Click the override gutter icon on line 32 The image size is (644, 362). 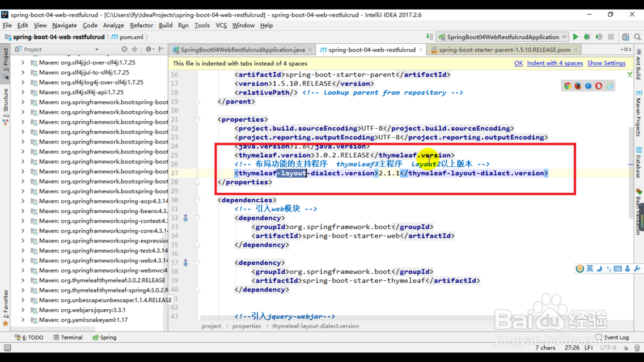tap(185, 218)
